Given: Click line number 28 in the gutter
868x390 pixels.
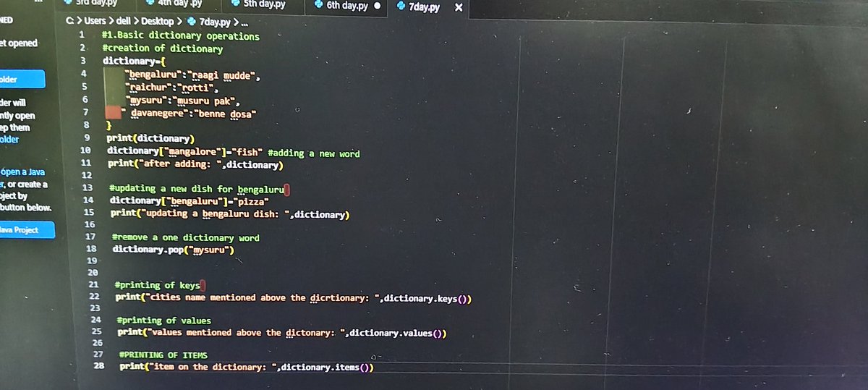Looking at the screenshot, I should pos(98,367).
